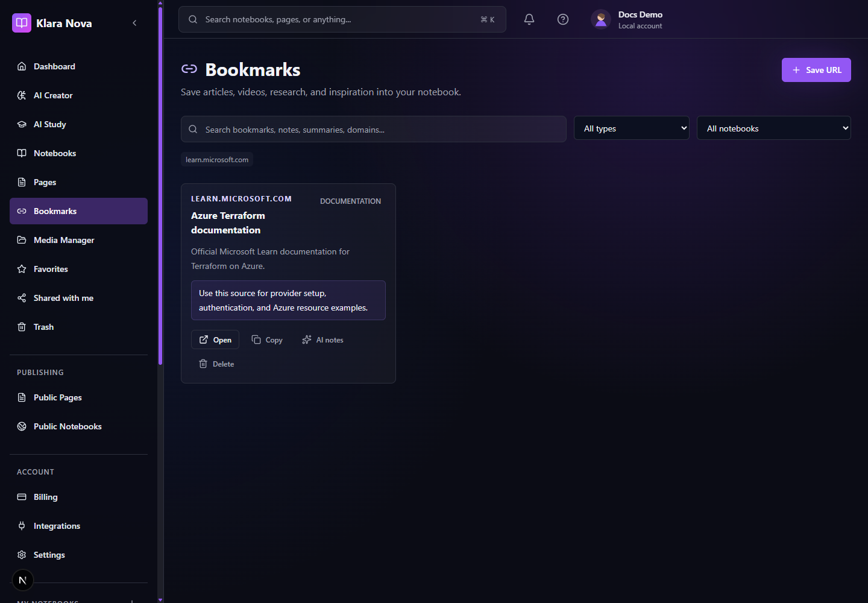Generate AI notes for the bookmark
This screenshot has width=868, height=603.
(322, 339)
